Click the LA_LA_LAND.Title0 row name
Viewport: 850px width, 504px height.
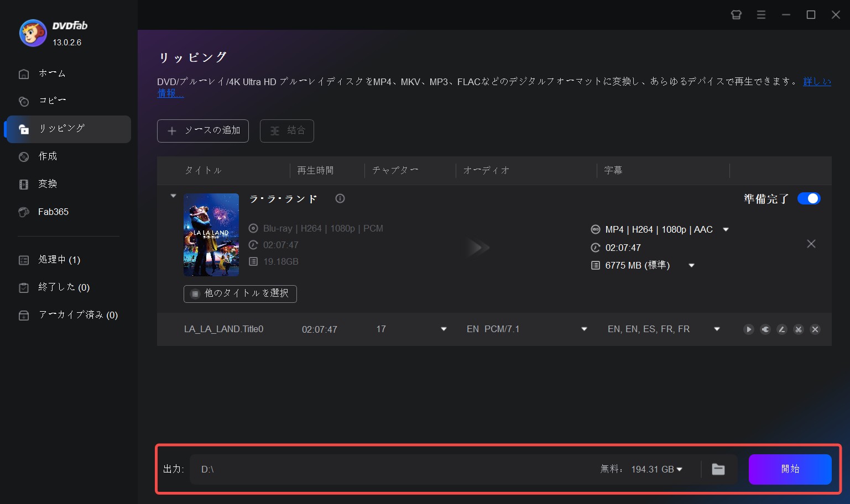(223, 329)
